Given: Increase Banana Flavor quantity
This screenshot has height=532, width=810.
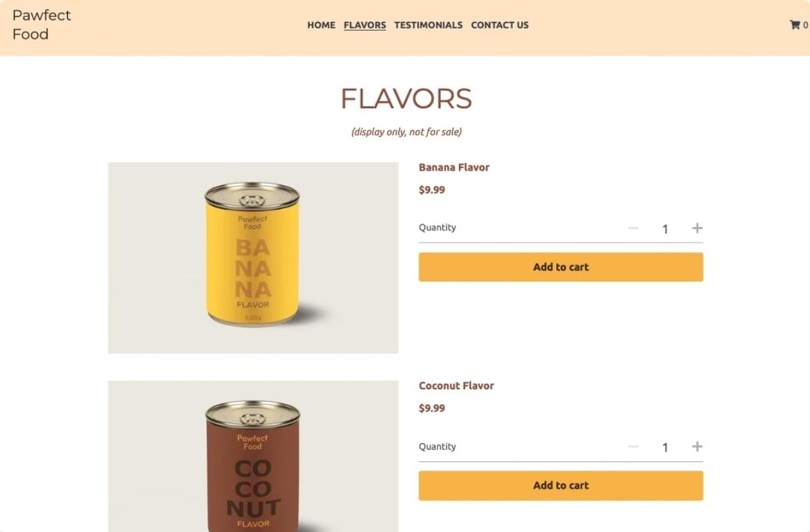Looking at the screenshot, I should click(697, 228).
